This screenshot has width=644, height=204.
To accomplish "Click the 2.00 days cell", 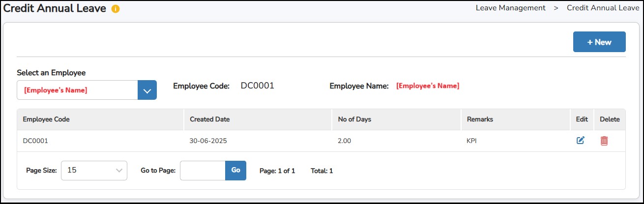I will [345, 141].
